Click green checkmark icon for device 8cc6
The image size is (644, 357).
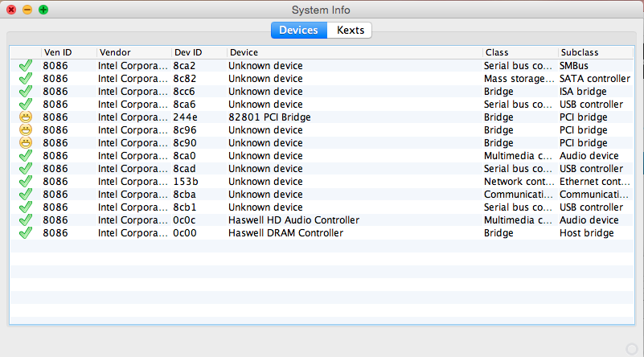pyautogui.click(x=26, y=91)
